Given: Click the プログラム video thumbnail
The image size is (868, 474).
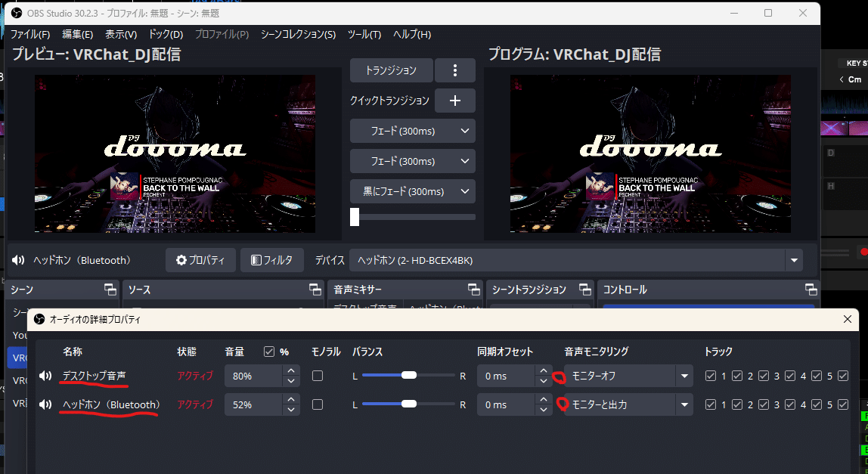Looking at the screenshot, I should coord(650,154).
